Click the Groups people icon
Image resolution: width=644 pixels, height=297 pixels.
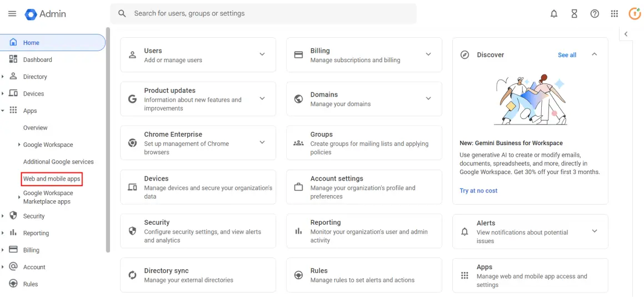(x=298, y=143)
